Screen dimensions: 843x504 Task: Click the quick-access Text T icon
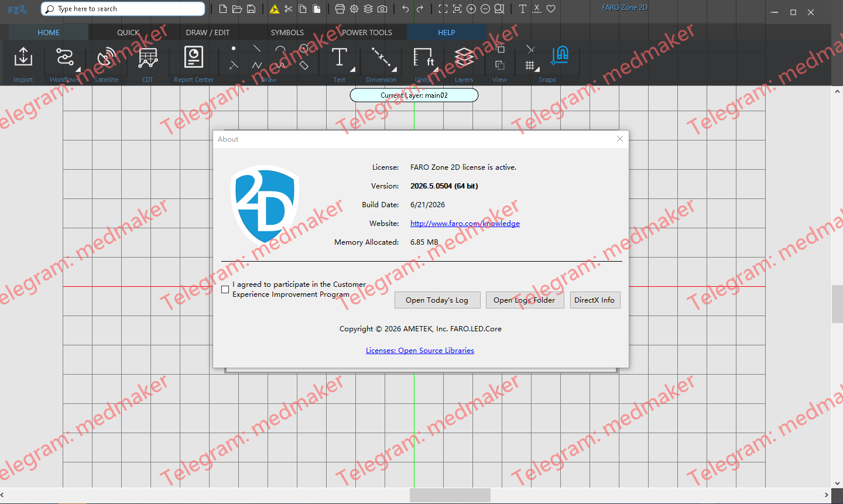pyautogui.click(x=523, y=9)
